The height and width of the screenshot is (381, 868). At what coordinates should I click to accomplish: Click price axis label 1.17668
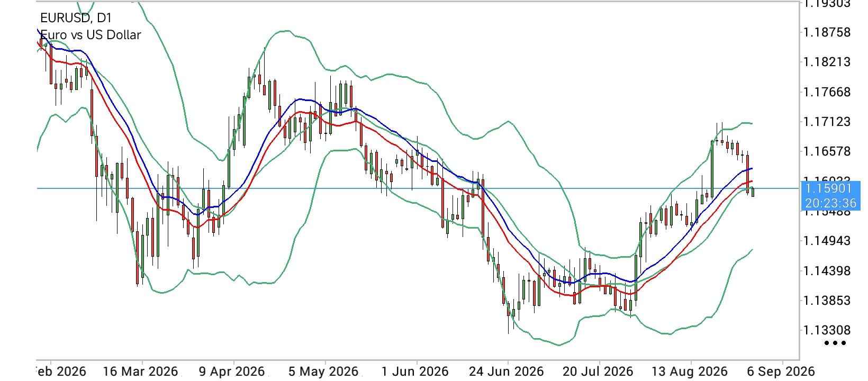pyautogui.click(x=827, y=92)
